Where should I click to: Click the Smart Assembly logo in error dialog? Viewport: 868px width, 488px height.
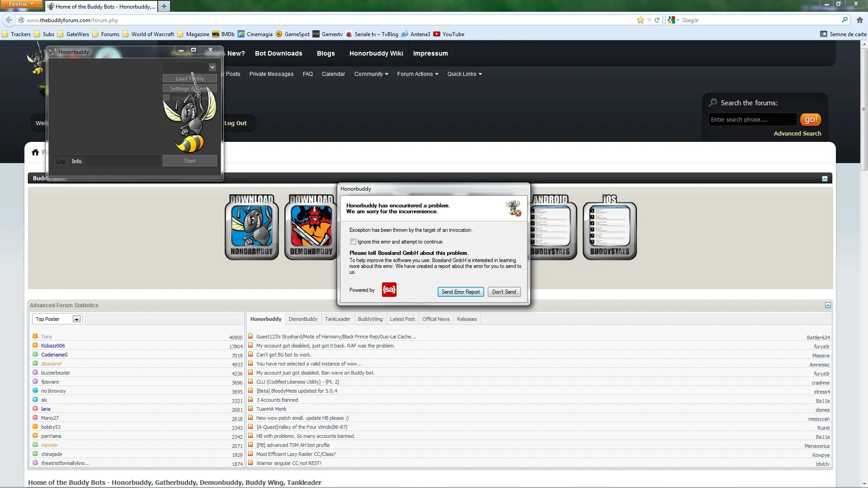(389, 290)
